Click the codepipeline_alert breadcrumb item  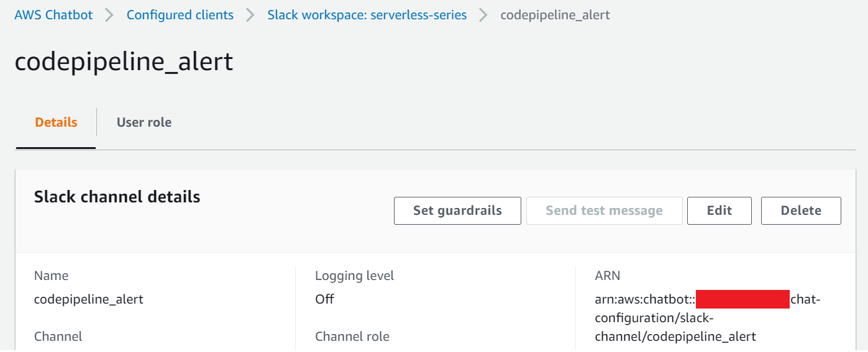coord(555,15)
